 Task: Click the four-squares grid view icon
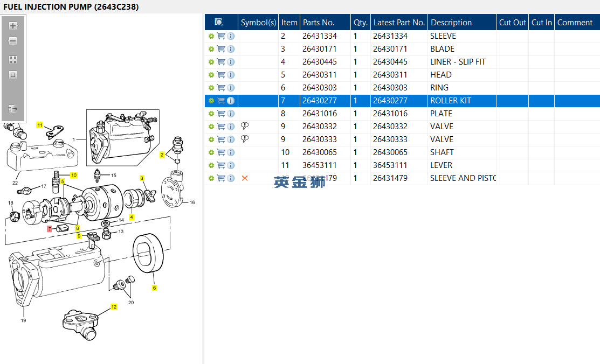coord(13,60)
